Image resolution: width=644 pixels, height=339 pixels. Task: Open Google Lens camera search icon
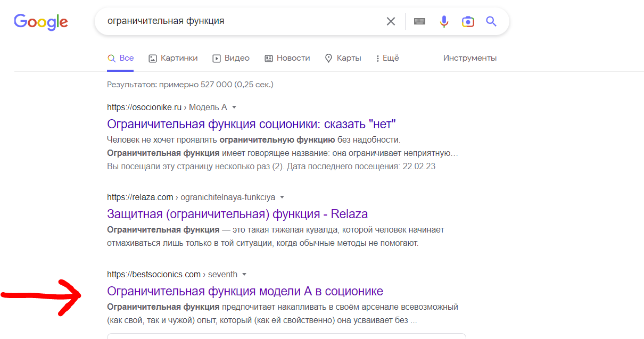pos(468,21)
